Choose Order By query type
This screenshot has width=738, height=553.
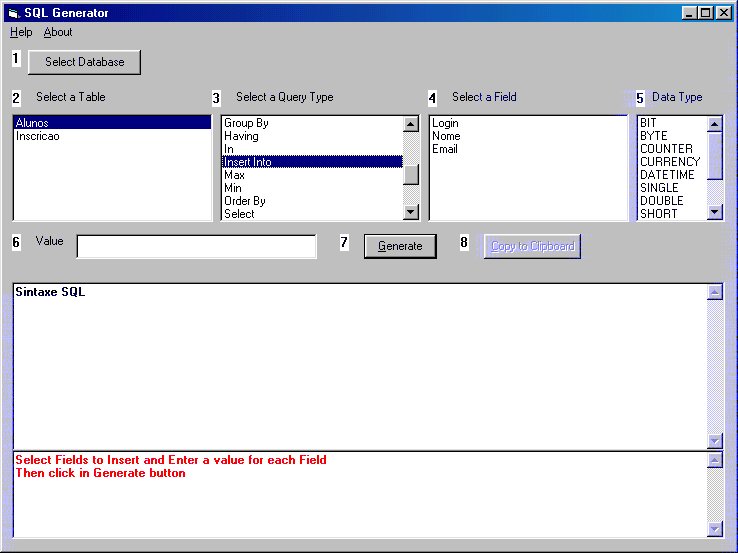(245, 201)
